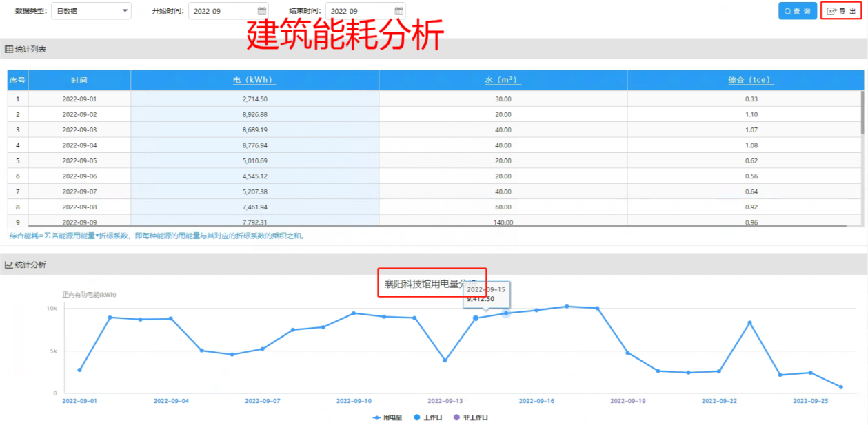Image resolution: width=868 pixels, height=425 pixels.
Task: Select the 水 (m³) column header
Action: [x=503, y=80]
